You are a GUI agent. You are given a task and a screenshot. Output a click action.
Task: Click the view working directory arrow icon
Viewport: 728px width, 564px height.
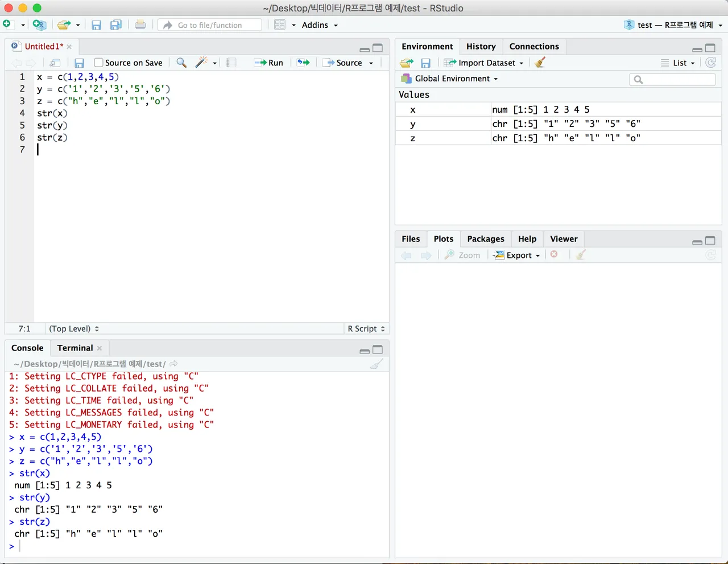[173, 364]
